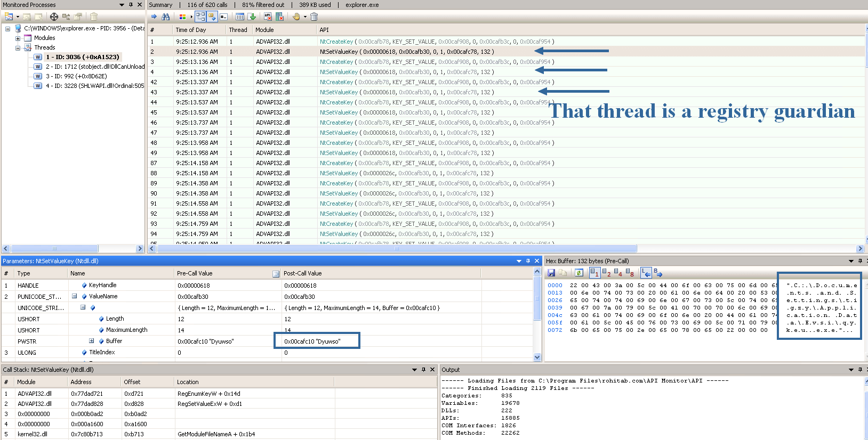868x440 pixels.
Task: Click the green down-arrow auto scroll icon
Action: (x=252, y=17)
